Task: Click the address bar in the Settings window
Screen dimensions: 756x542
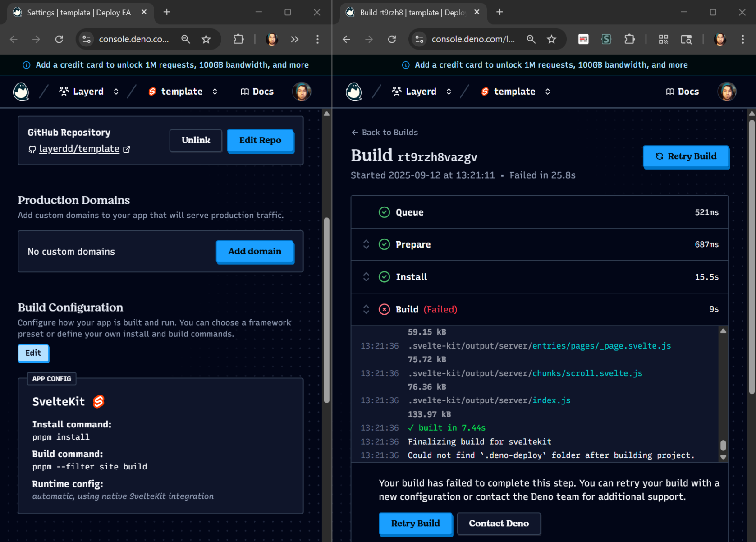Action: [x=134, y=39]
